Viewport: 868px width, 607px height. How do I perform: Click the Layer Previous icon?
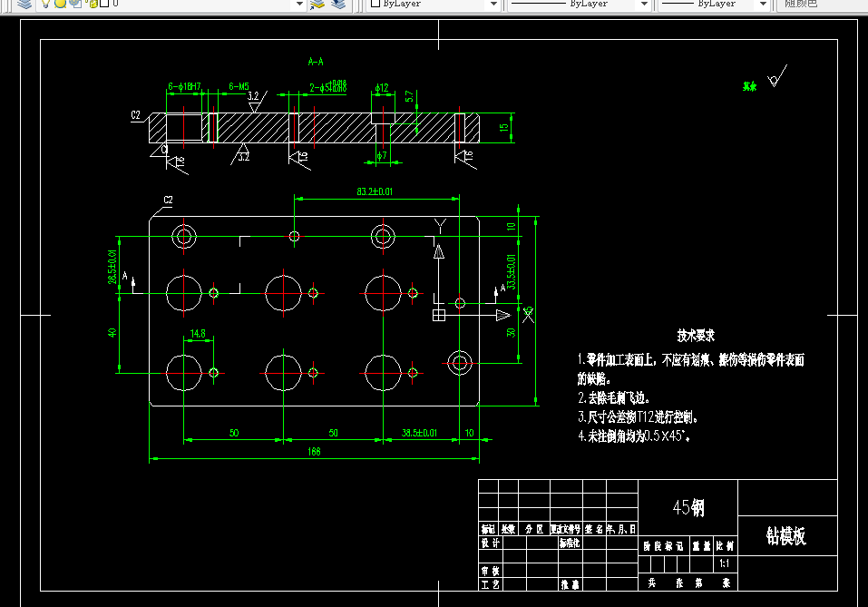point(338,4)
